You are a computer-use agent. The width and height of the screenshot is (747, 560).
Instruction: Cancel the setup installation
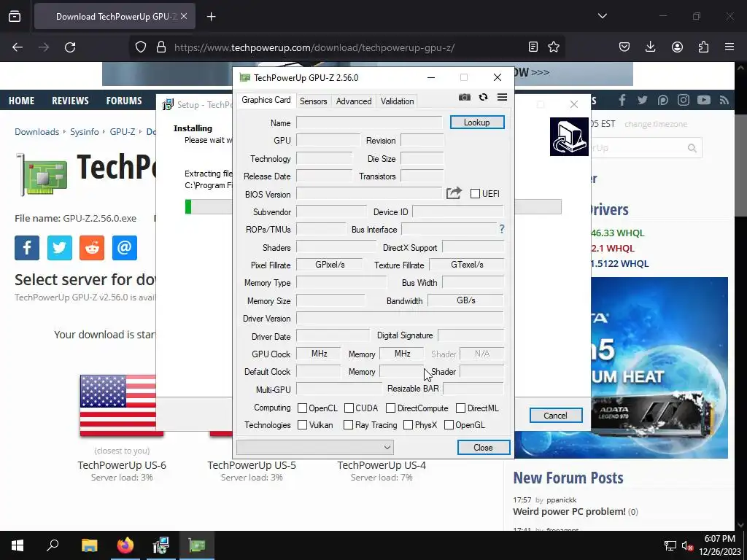(x=555, y=415)
